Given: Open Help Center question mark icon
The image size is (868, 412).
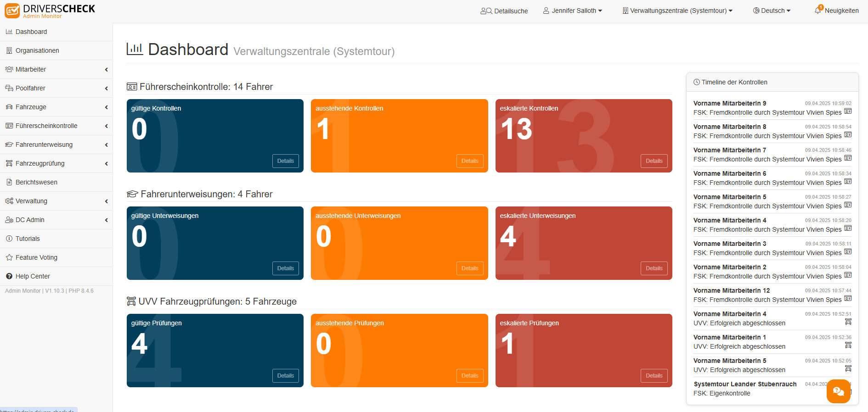Looking at the screenshot, I should pyautogui.click(x=9, y=276).
